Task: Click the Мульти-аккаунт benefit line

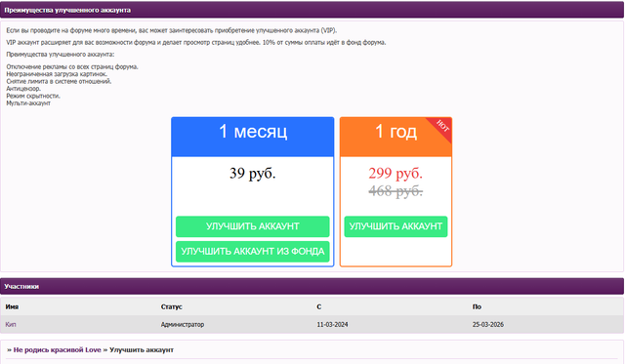Action: [x=28, y=103]
